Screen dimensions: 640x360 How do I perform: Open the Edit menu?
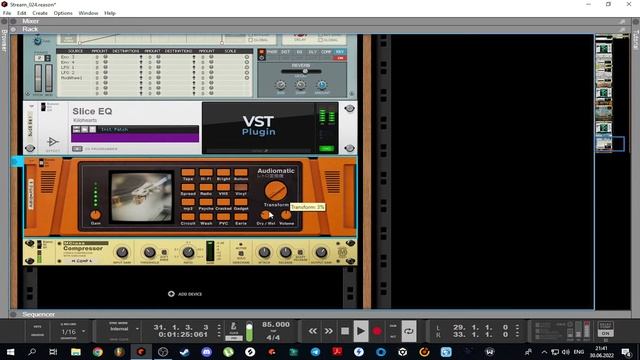(x=22, y=13)
